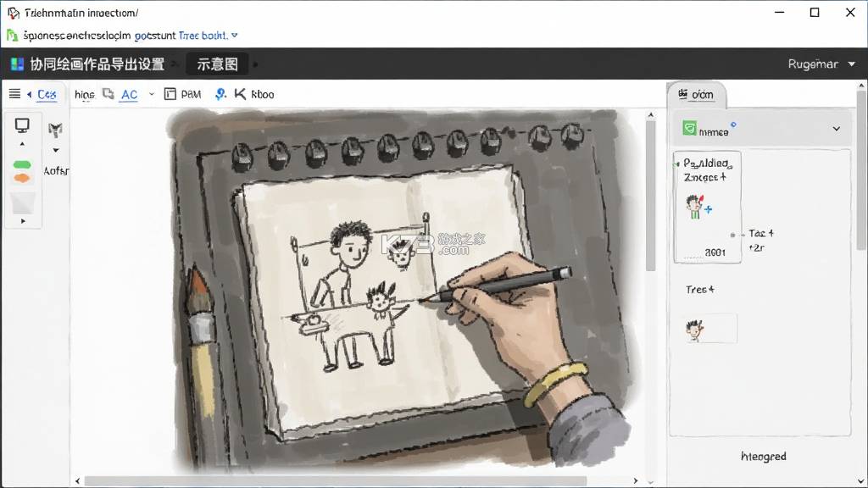Click the right panel scrollbar up arrow
868x488 pixels.
click(861, 86)
